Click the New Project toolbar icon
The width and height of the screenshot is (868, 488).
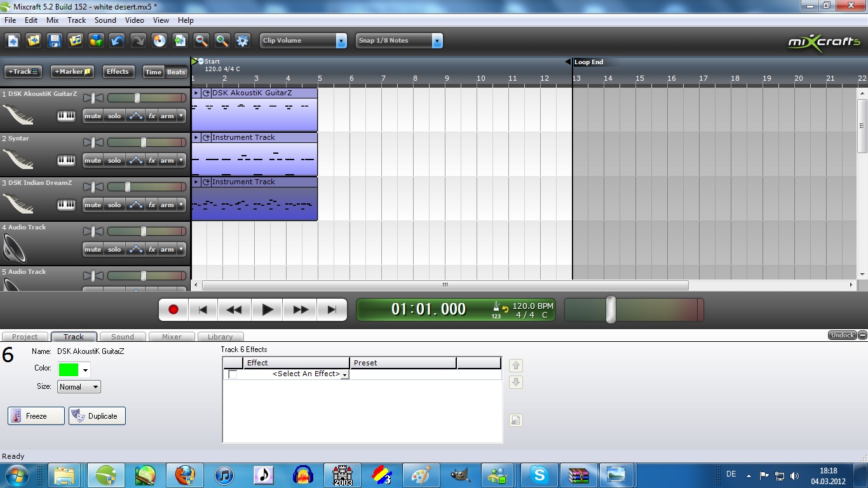(x=13, y=41)
